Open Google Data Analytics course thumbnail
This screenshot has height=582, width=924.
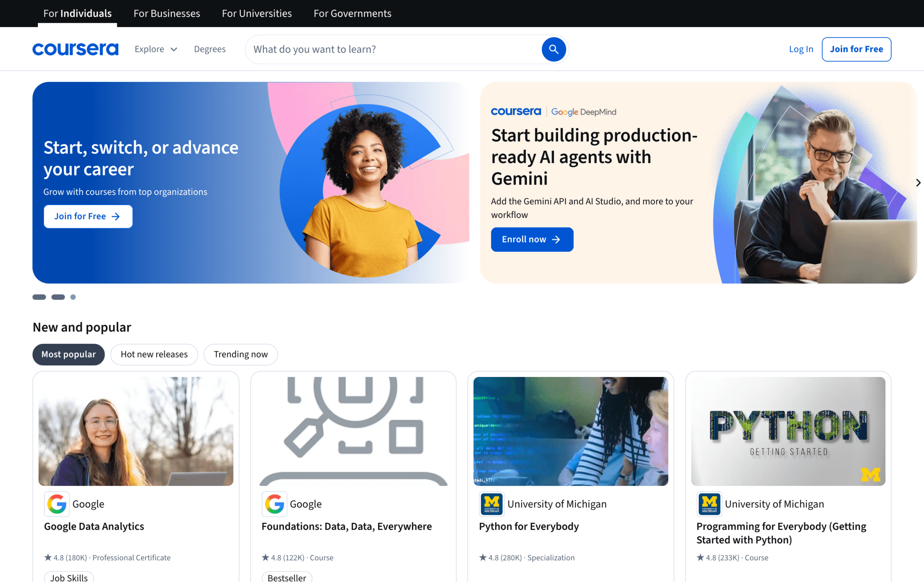pos(136,431)
